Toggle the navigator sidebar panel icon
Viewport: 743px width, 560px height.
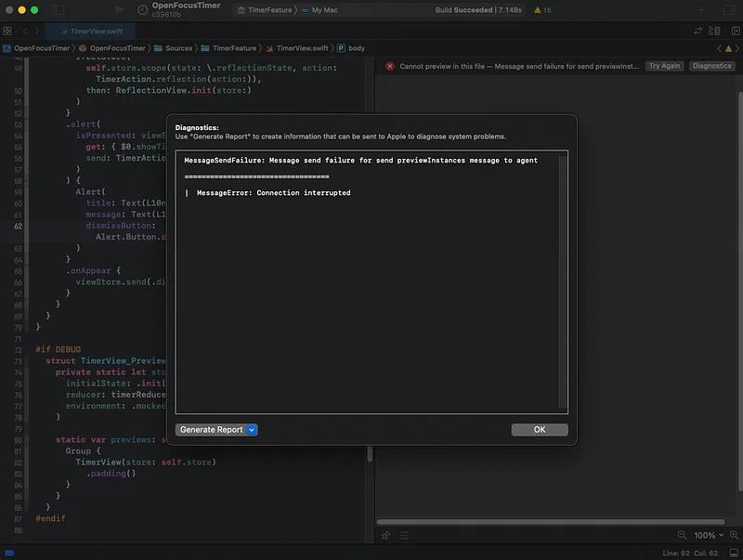click(58, 10)
